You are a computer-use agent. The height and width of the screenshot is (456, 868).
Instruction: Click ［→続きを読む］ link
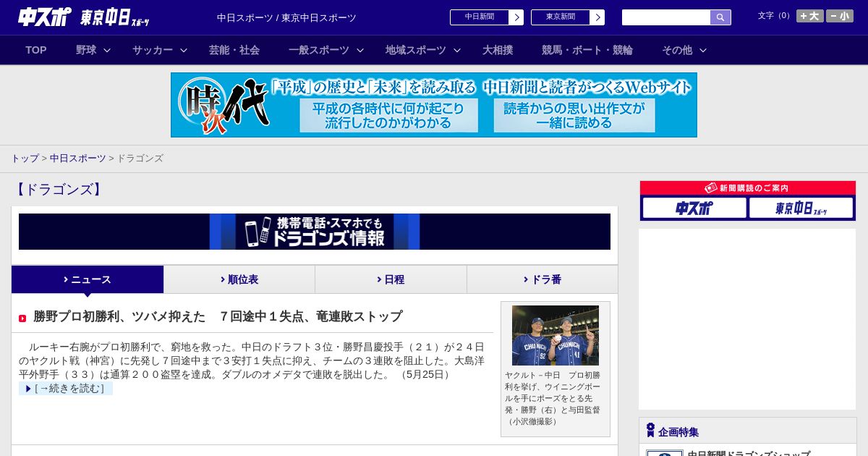[x=66, y=389]
